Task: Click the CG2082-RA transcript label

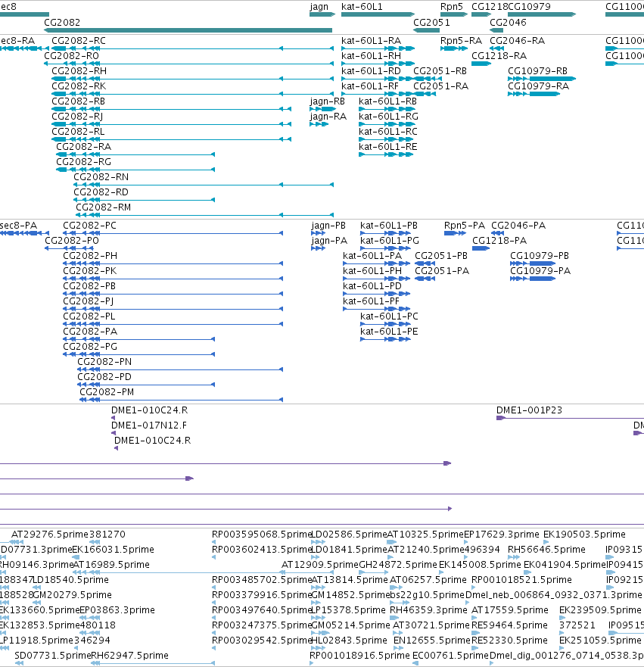Action: point(84,147)
